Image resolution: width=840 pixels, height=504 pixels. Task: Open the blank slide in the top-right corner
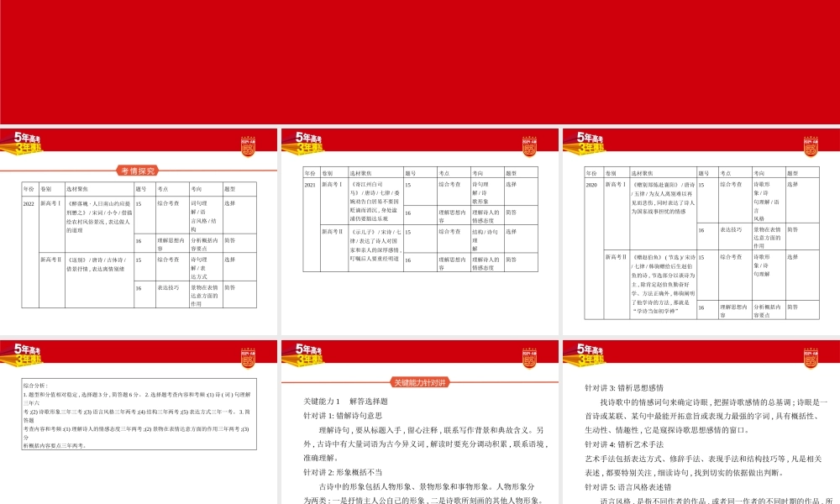(701, 59)
